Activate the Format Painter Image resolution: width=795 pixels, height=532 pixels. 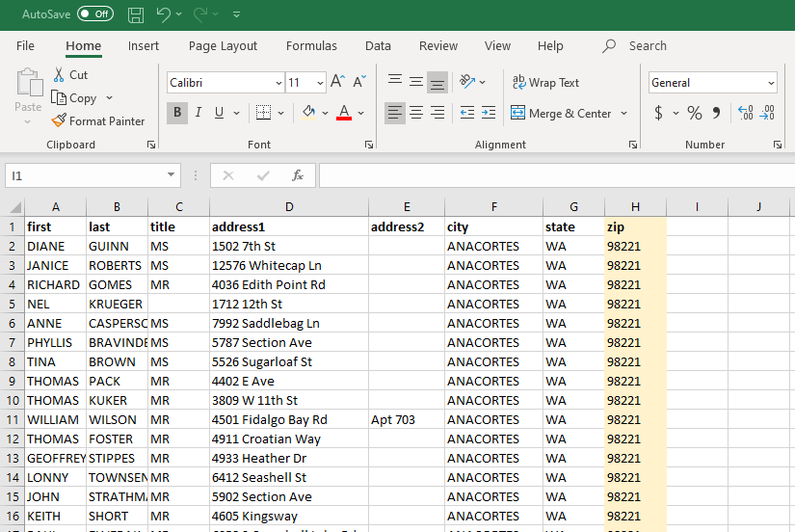pos(98,121)
